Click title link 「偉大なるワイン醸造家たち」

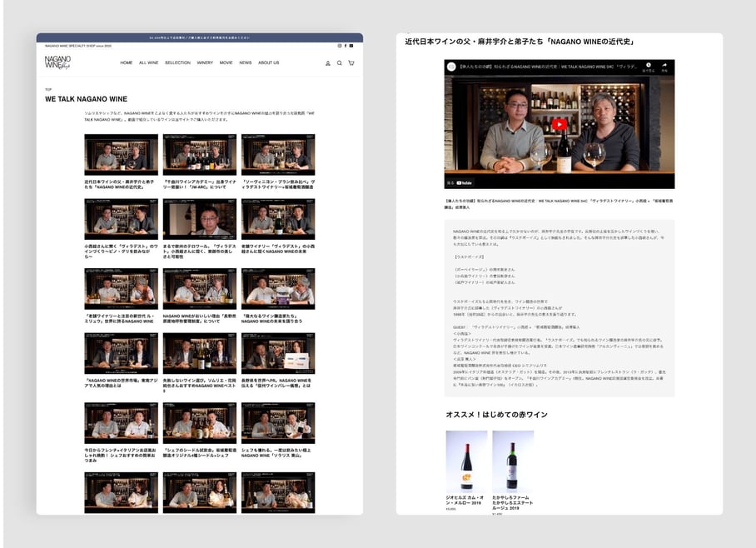click(x=272, y=318)
